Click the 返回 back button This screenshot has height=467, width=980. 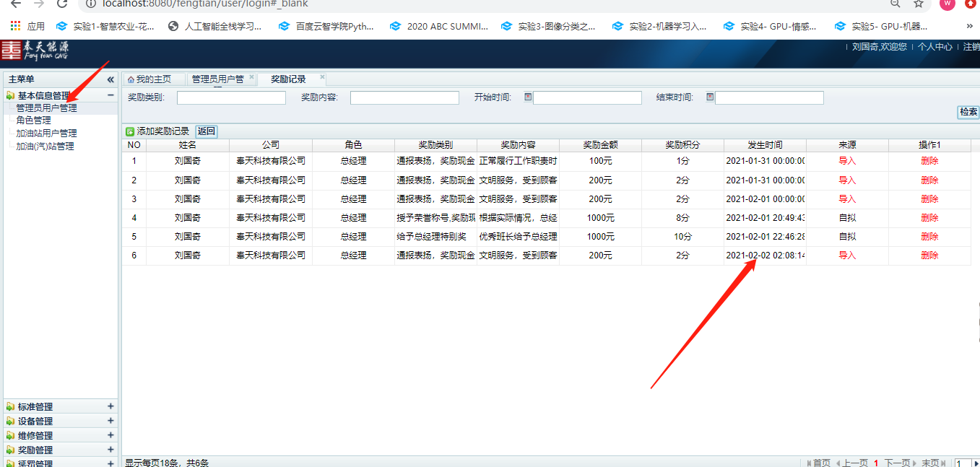(207, 131)
